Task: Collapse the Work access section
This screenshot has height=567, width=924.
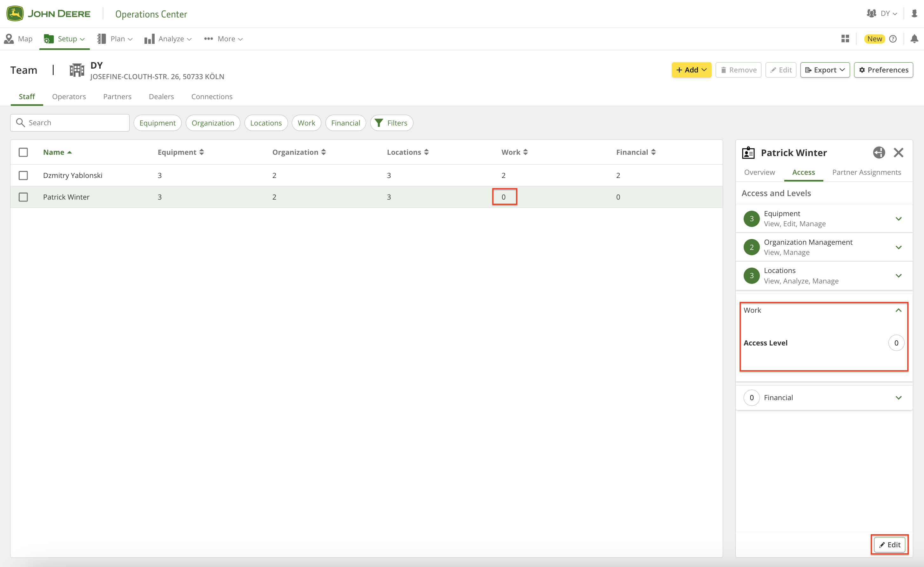Action: pyautogui.click(x=899, y=310)
